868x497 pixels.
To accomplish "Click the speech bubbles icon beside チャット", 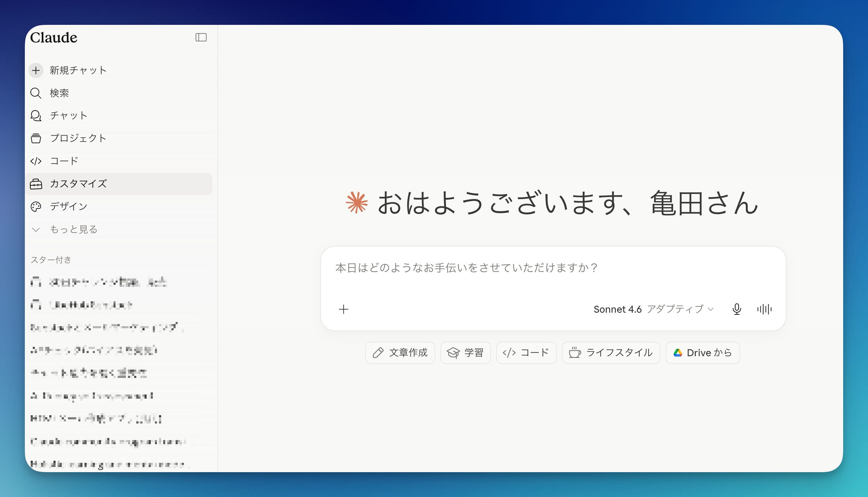I will pyautogui.click(x=36, y=116).
